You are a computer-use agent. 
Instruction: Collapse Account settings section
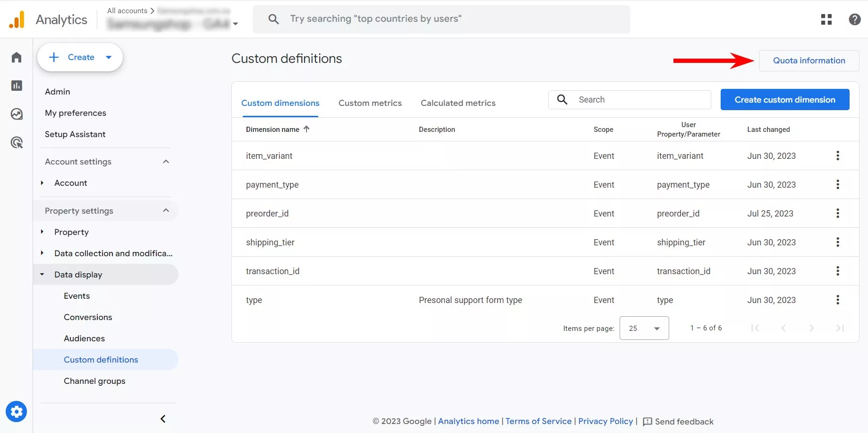(x=166, y=162)
